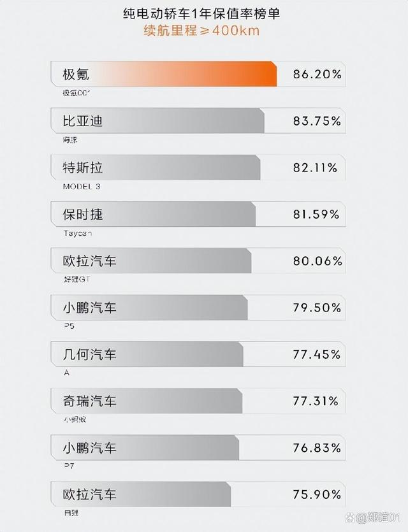The height and width of the screenshot is (532, 408).
Task: Click the 好猫GT model sub-label
Action: click(77, 280)
